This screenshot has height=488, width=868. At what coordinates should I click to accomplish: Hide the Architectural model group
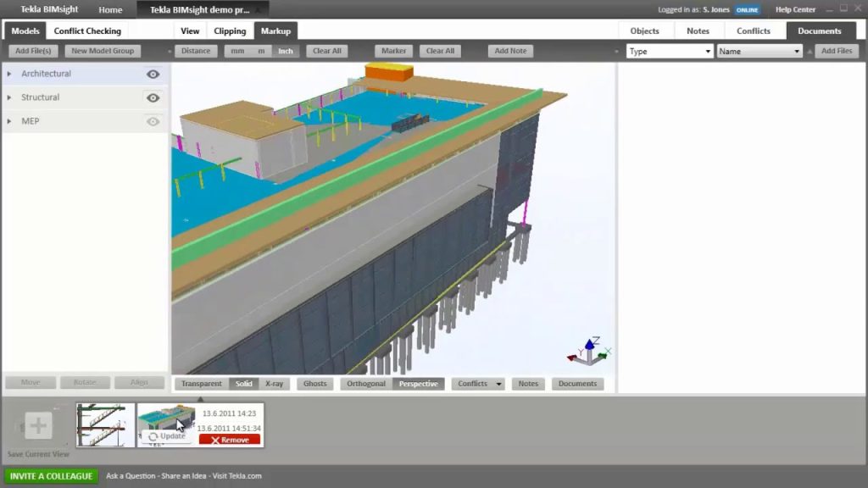tap(153, 74)
